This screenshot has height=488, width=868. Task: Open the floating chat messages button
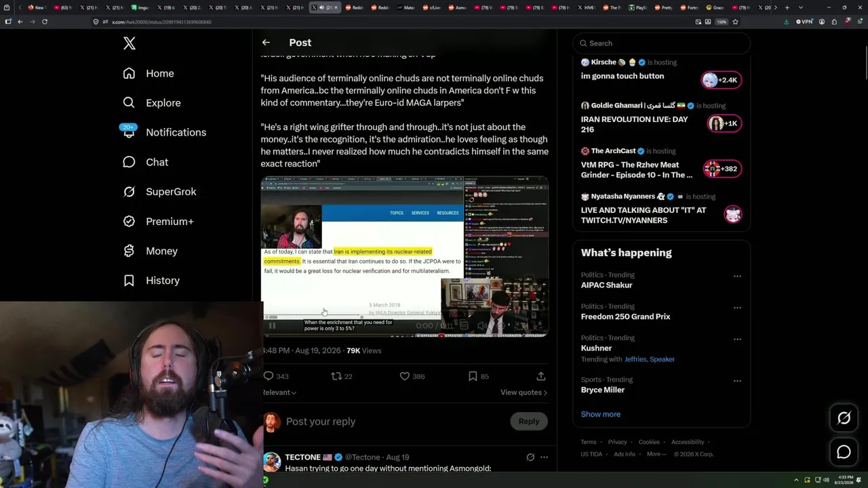click(844, 452)
